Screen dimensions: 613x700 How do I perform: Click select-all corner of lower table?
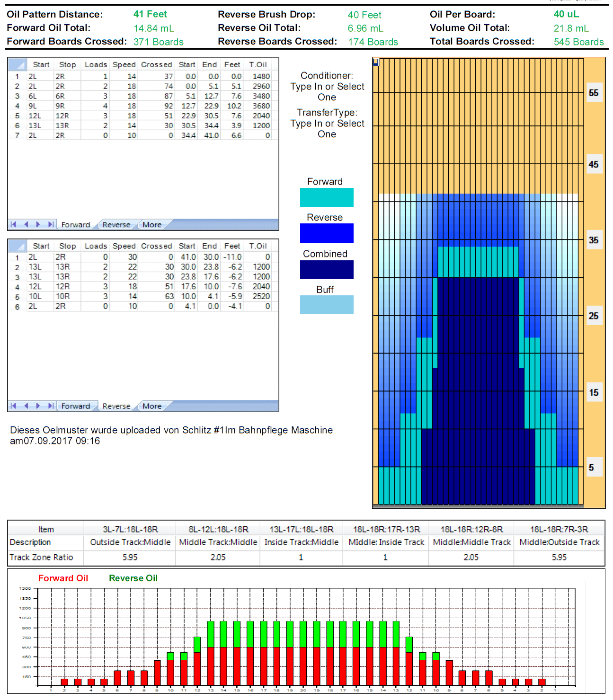pos(17,246)
